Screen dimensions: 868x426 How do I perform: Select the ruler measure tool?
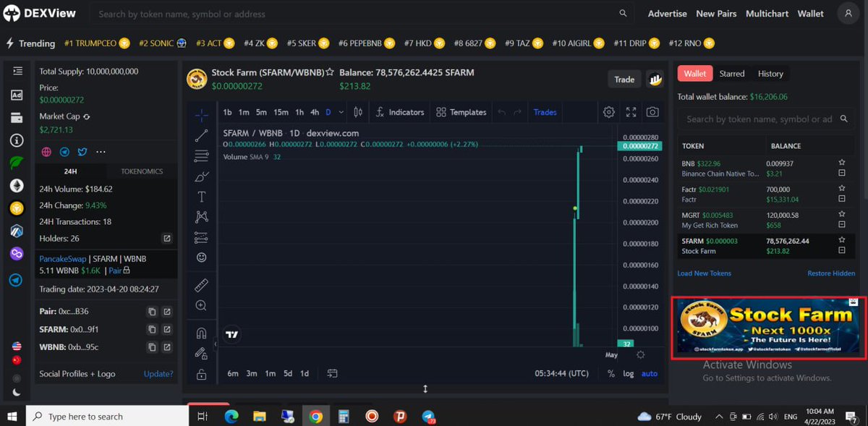coord(202,285)
